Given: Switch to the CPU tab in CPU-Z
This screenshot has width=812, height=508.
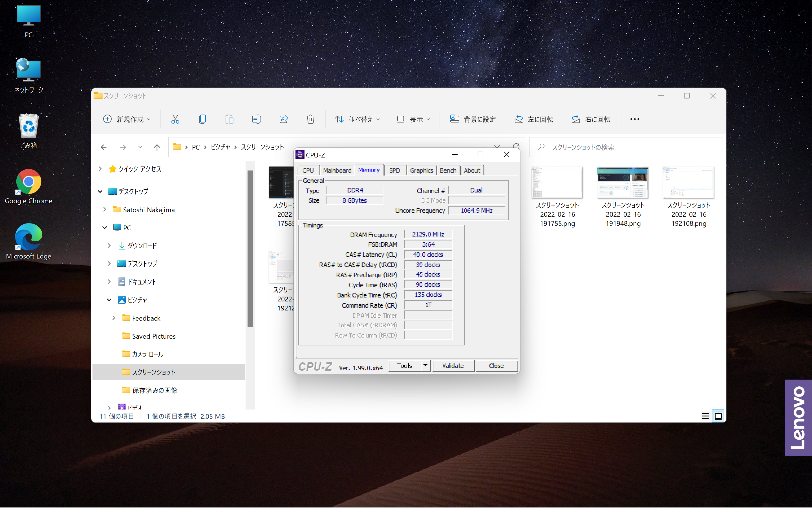Looking at the screenshot, I should coord(308,170).
